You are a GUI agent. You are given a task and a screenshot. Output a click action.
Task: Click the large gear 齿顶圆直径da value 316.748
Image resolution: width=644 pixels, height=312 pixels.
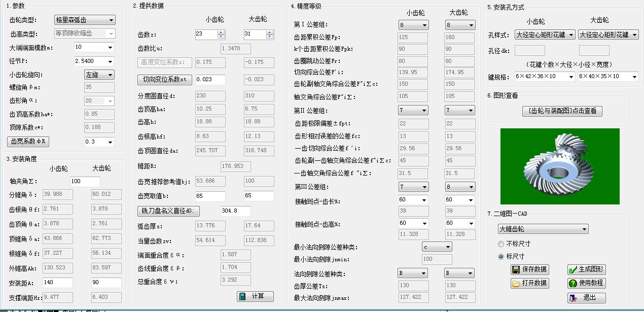pos(259,151)
